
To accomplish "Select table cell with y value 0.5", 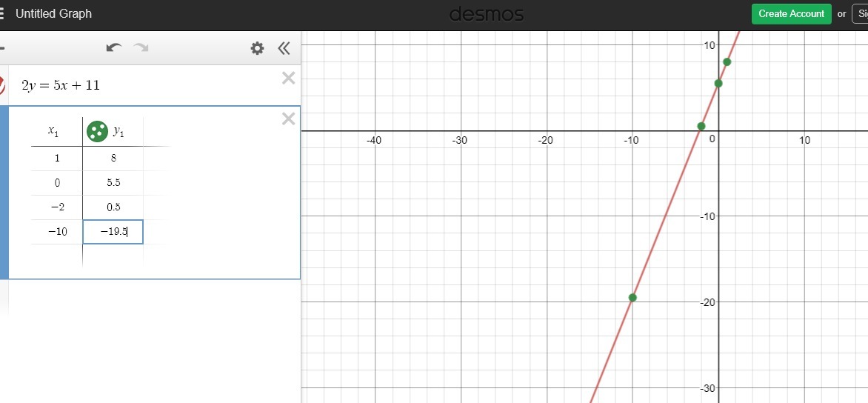I will [x=113, y=207].
